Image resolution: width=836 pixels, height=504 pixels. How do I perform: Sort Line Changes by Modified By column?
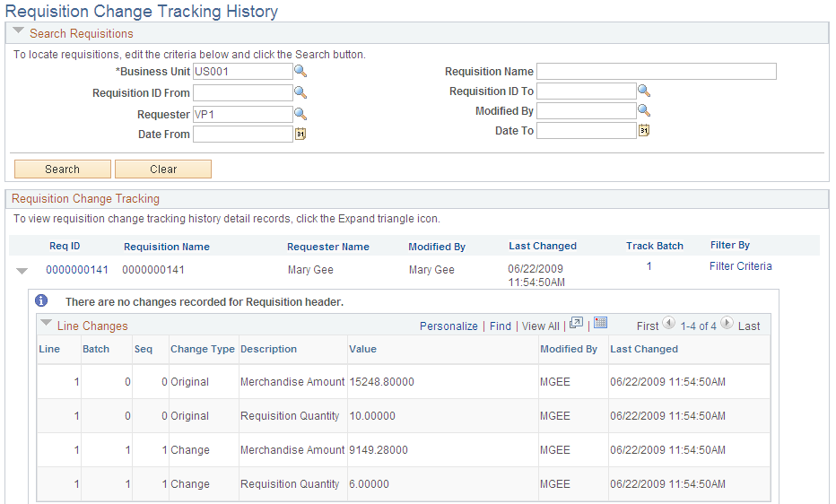[x=569, y=349]
